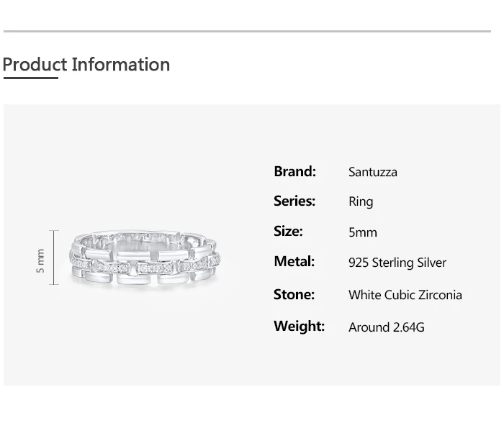Click the '5 mm' dimension label

click(x=41, y=260)
